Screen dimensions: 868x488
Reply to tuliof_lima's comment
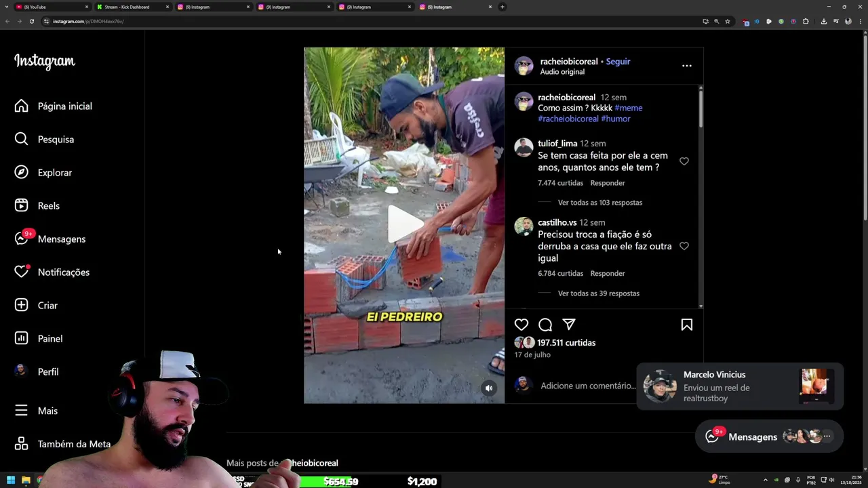coord(608,183)
